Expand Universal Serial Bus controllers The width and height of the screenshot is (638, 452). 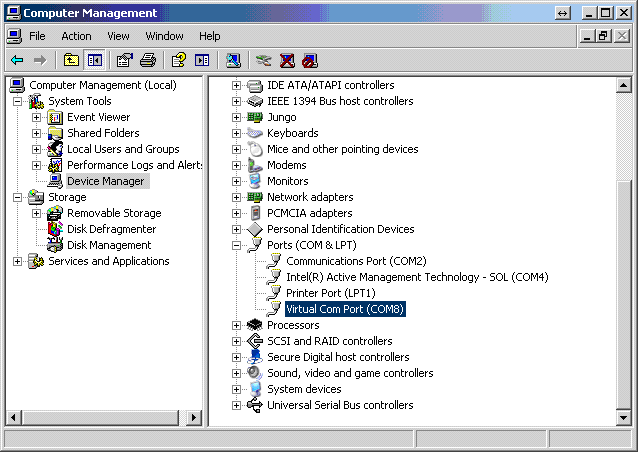point(237,405)
